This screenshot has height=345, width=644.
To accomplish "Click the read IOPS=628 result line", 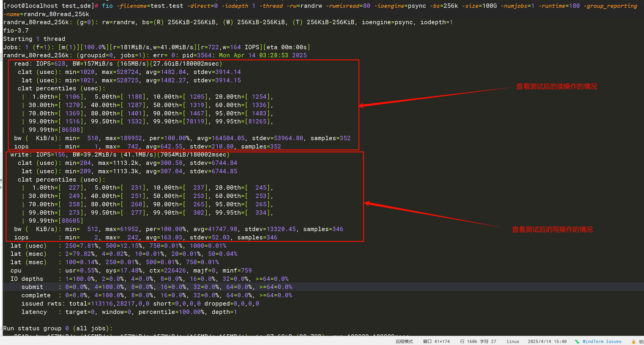I will tap(118, 64).
